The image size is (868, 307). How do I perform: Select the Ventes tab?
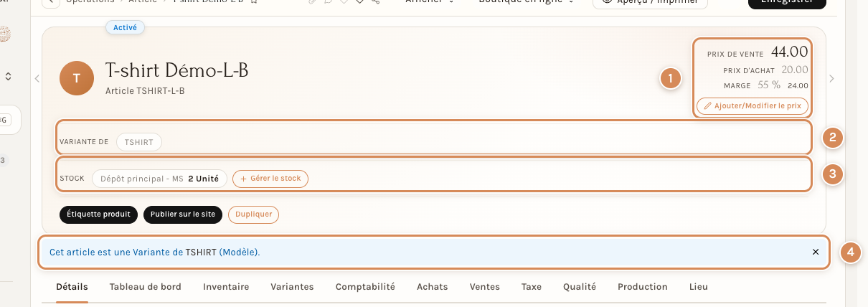pos(484,287)
